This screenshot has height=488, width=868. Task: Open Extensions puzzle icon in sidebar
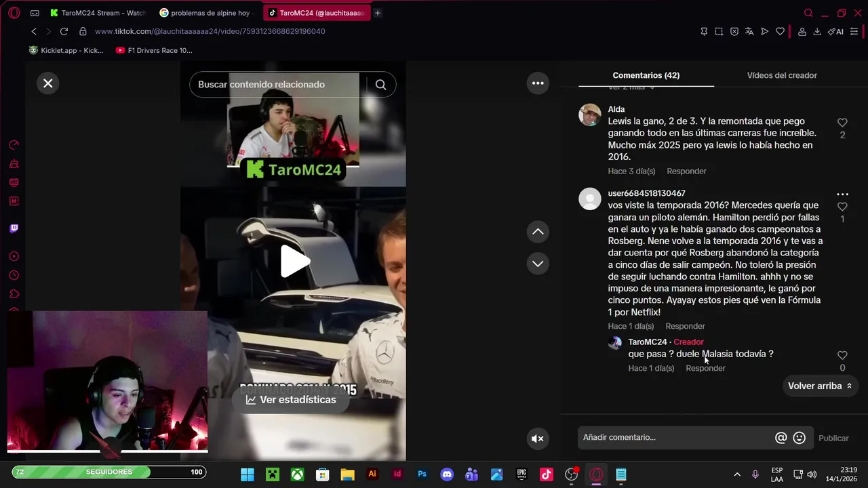[14, 294]
